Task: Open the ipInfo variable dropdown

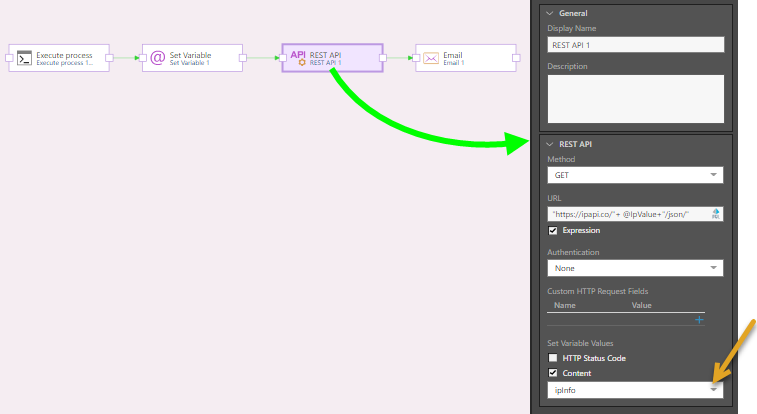Action: [x=635, y=390]
